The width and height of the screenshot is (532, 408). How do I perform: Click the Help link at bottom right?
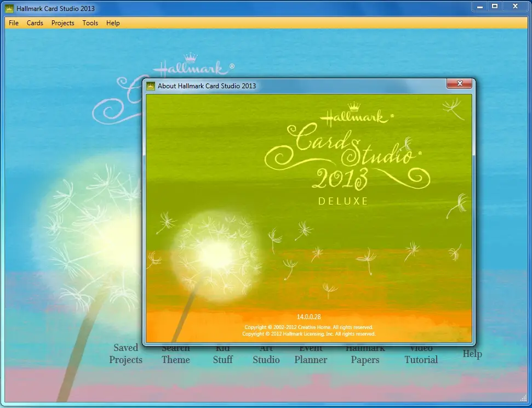[472, 354]
